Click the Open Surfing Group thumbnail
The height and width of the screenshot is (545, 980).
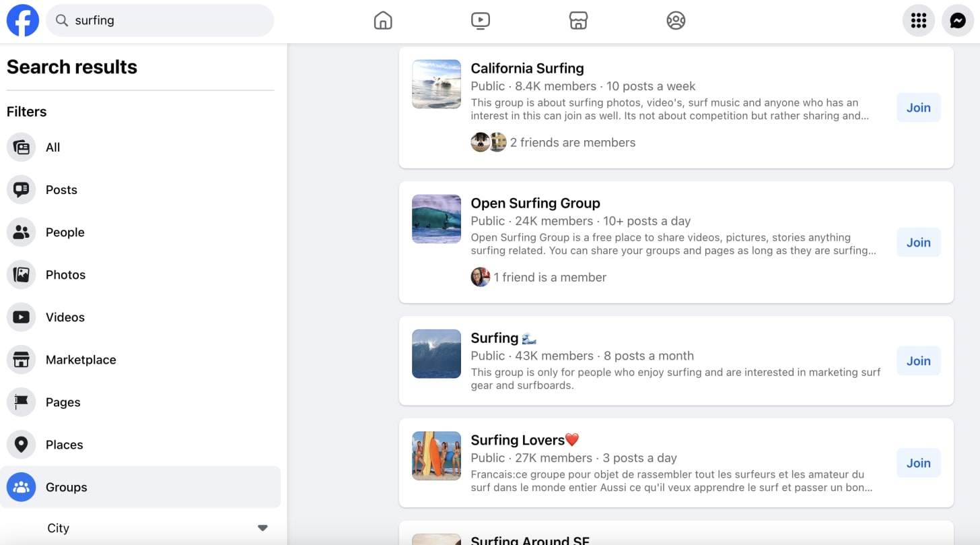436,219
